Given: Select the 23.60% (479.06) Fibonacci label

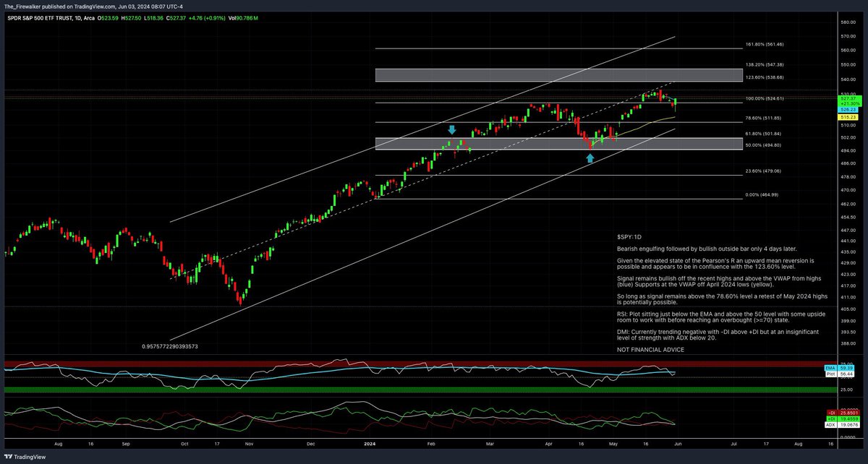Looking at the screenshot, I should [x=765, y=171].
